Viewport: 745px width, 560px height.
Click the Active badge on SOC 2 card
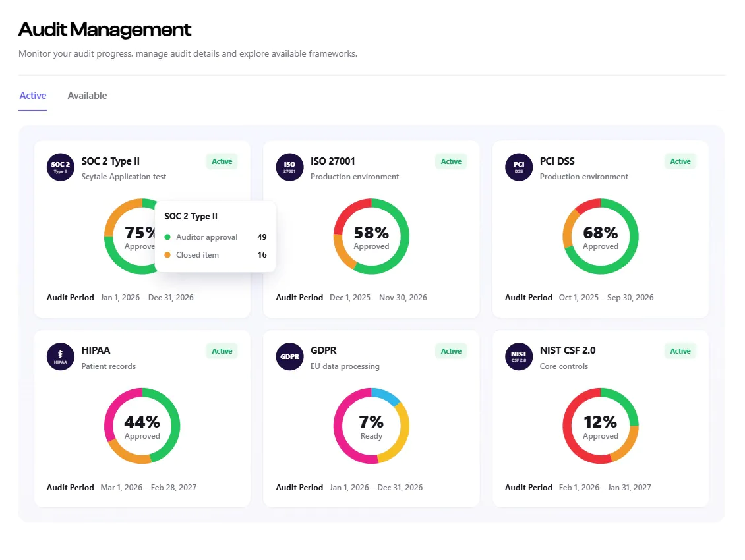click(x=222, y=161)
